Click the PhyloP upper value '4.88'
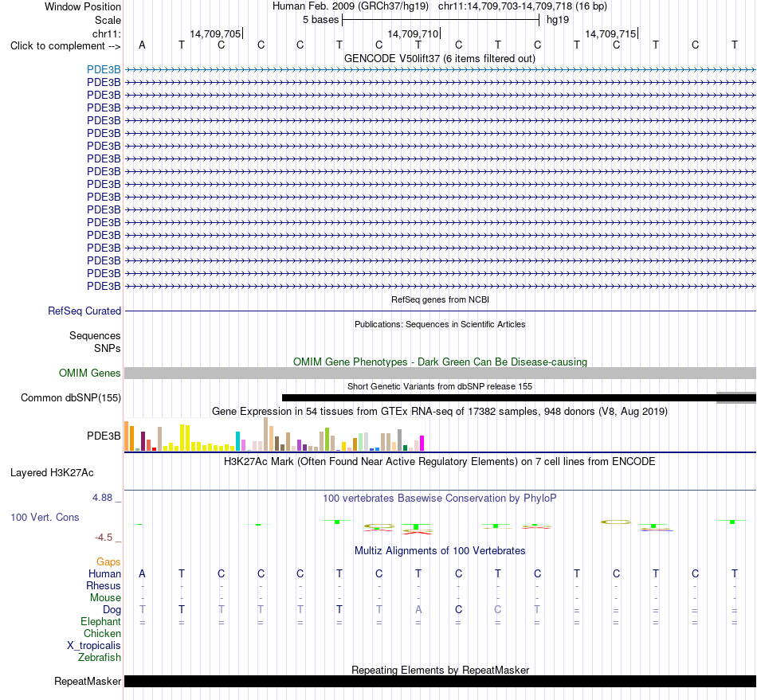 click(x=102, y=498)
